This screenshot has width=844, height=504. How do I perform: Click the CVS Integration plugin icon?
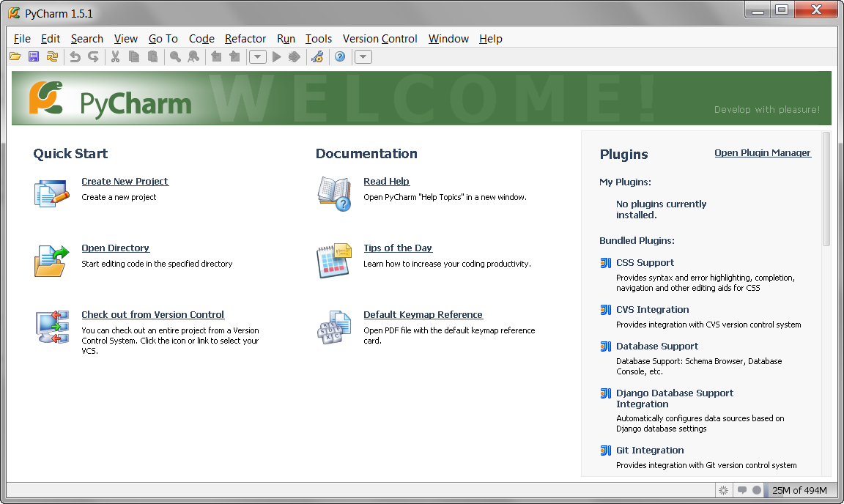(606, 310)
